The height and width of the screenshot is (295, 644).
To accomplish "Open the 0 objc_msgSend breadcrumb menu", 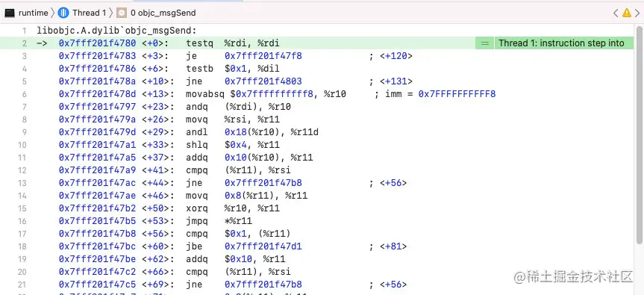I will 163,13.
